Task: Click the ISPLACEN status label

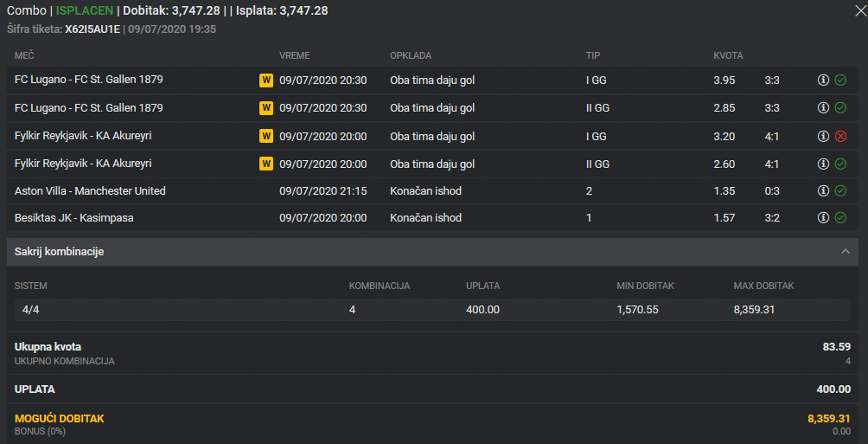Action: (84, 10)
